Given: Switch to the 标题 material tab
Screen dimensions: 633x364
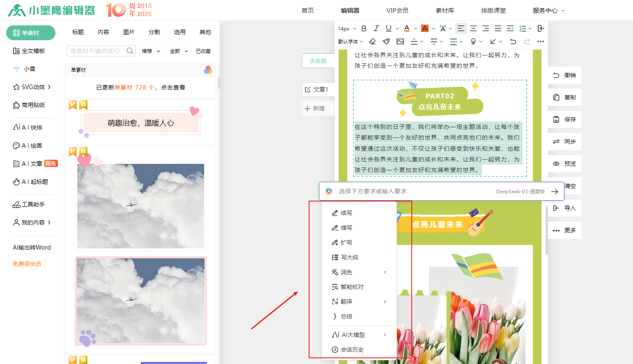Looking at the screenshot, I should click(x=78, y=32).
